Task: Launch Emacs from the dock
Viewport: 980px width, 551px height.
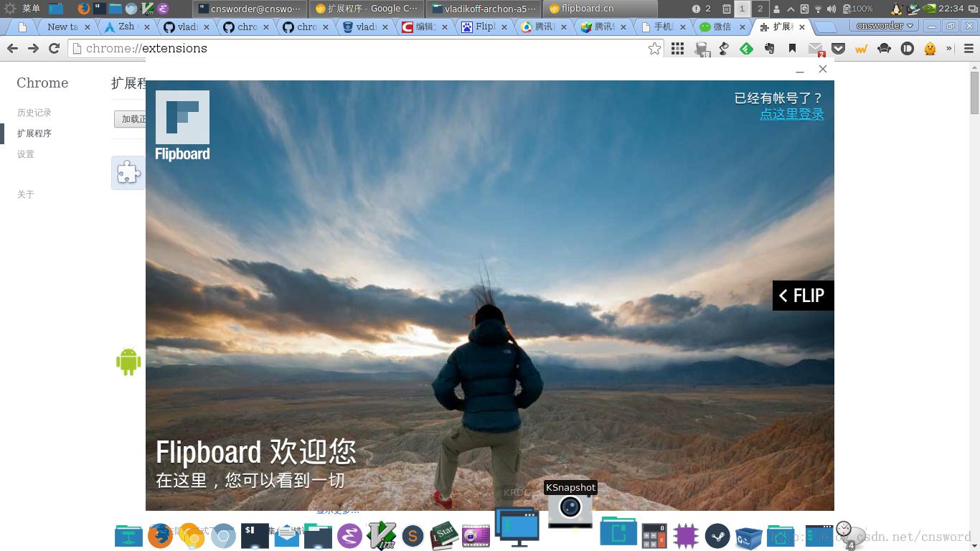Action: [349, 536]
